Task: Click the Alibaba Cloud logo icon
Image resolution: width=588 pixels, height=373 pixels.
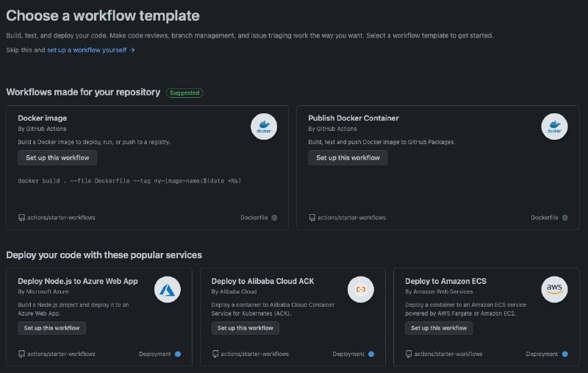Action: [361, 289]
